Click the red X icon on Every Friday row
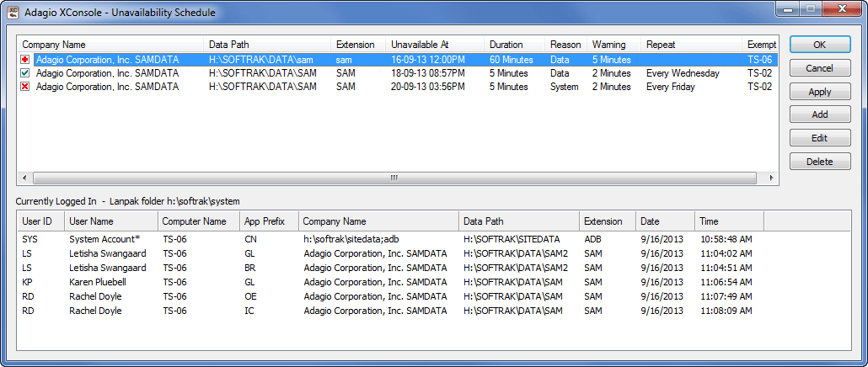This screenshot has height=367, width=868. click(x=25, y=87)
